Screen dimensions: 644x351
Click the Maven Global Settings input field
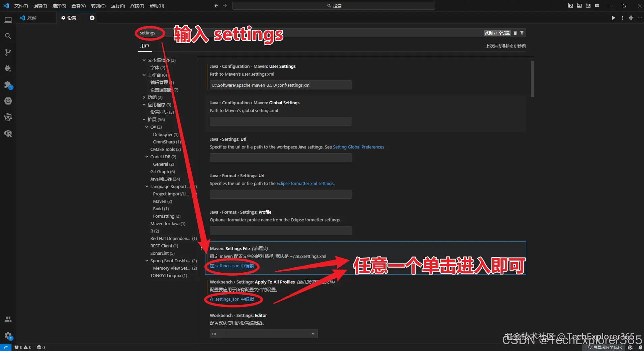click(280, 122)
